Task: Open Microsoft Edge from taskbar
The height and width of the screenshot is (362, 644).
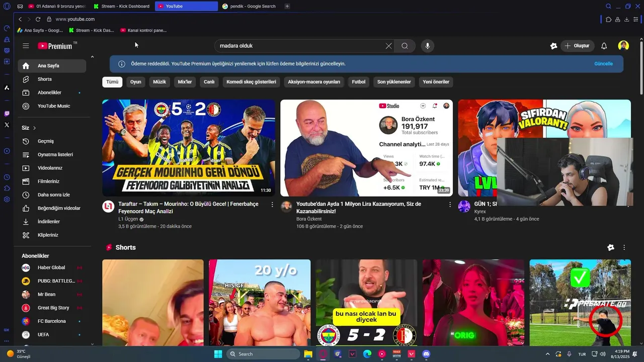Action: [x=367, y=354]
